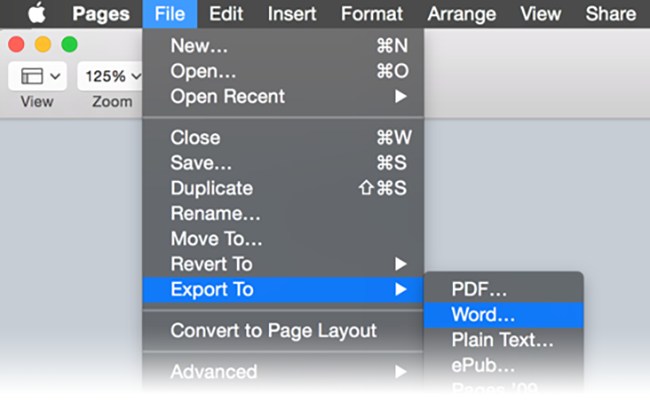650x413 pixels.
Task: Select Duplicate in File menu
Action: pyautogui.click(x=283, y=188)
